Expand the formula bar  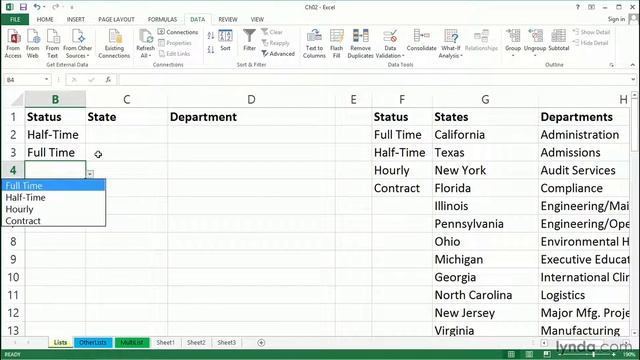[633, 80]
